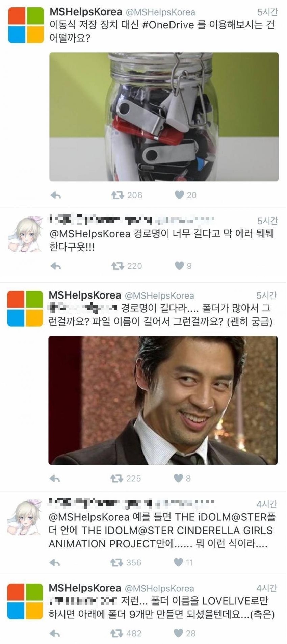Retweet the IDOLM@STER tweet with 356 retweets
Screen dimensions: 287x644
(x=117, y=562)
